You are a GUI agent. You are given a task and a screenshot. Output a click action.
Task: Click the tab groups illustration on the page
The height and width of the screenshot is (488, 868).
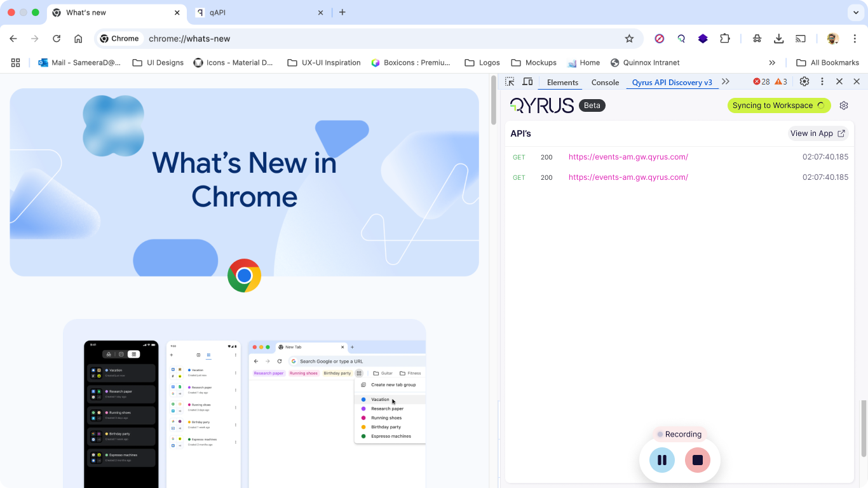[x=245, y=403]
